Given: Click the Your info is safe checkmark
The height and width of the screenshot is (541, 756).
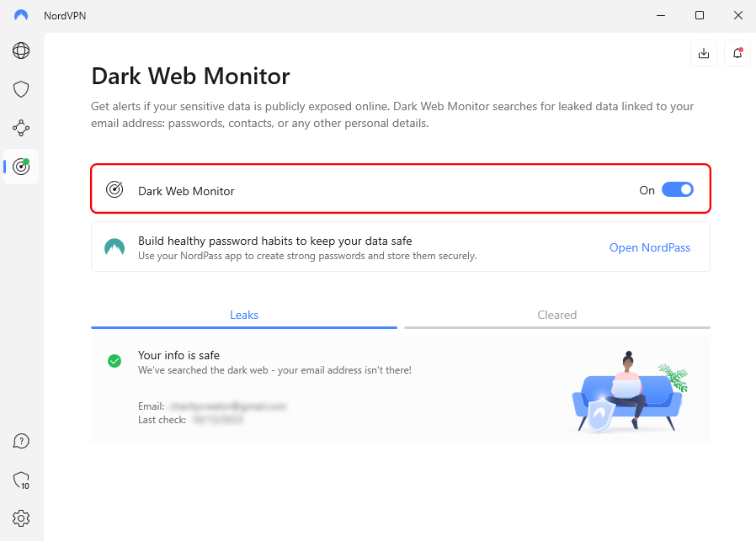Looking at the screenshot, I should (114, 361).
